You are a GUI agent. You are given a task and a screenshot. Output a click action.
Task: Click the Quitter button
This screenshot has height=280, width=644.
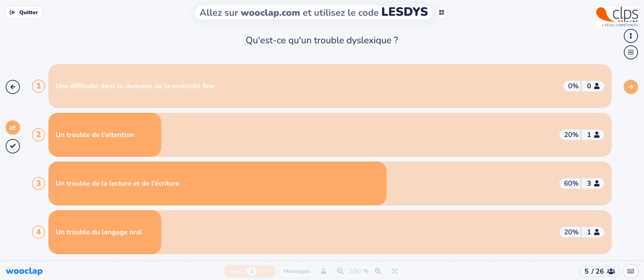pos(24,12)
